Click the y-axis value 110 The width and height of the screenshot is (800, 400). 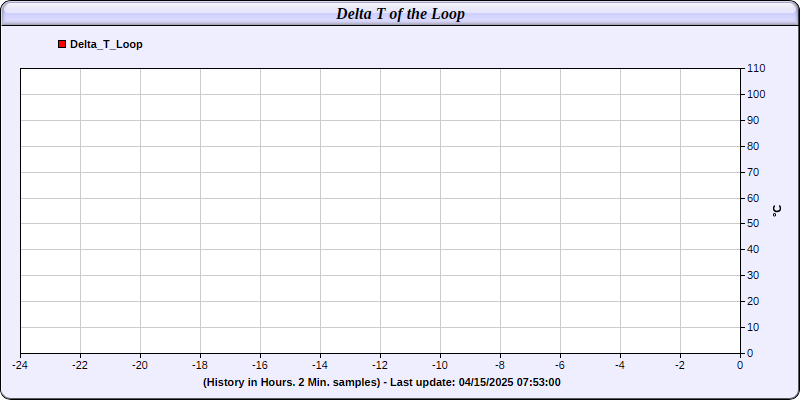(x=756, y=68)
